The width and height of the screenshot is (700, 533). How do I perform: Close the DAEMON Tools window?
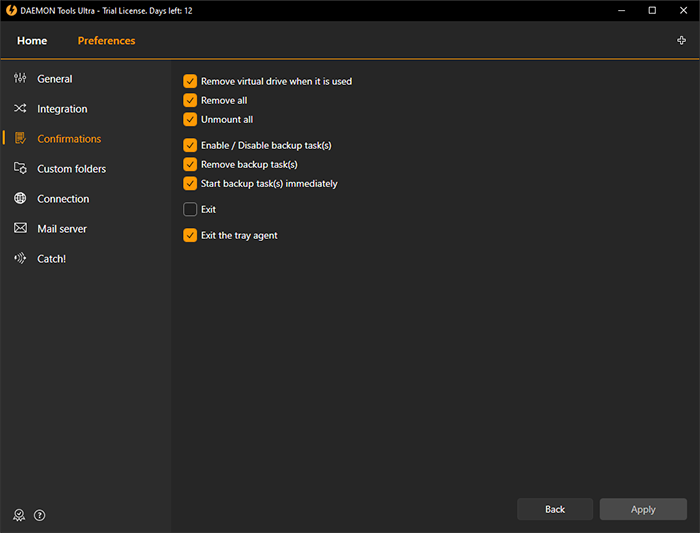[683, 10]
